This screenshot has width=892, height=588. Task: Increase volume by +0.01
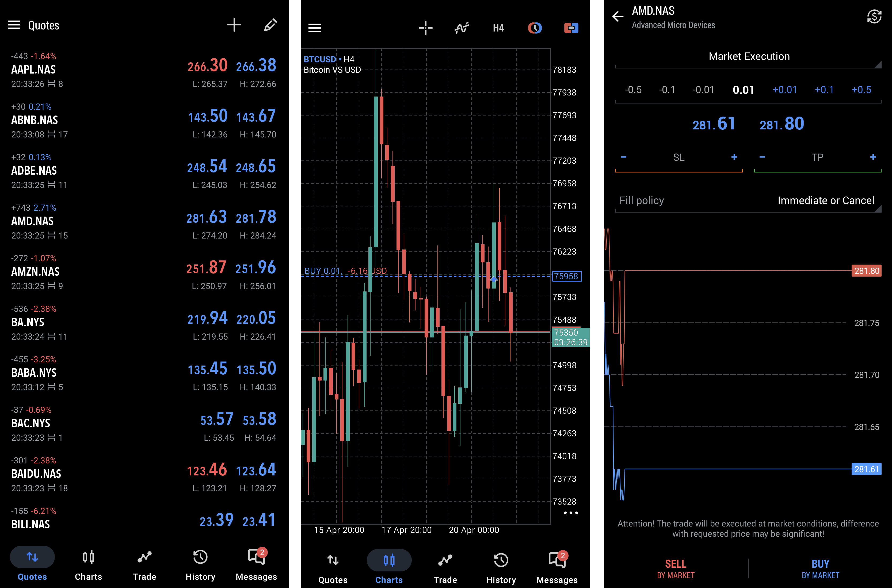click(785, 90)
